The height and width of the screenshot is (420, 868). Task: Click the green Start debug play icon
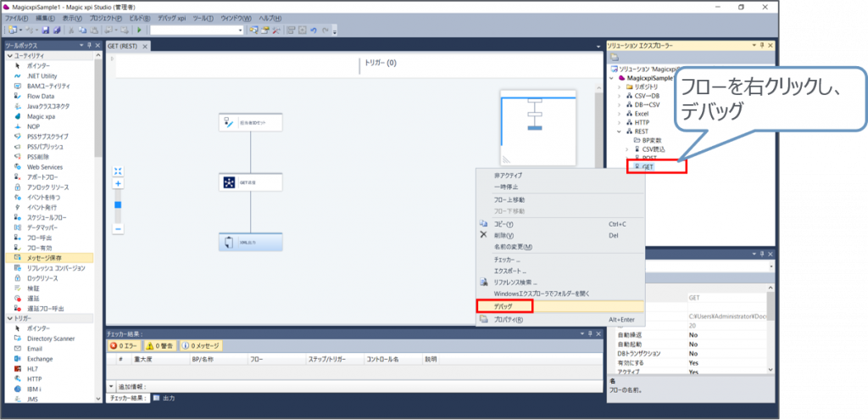click(x=139, y=30)
